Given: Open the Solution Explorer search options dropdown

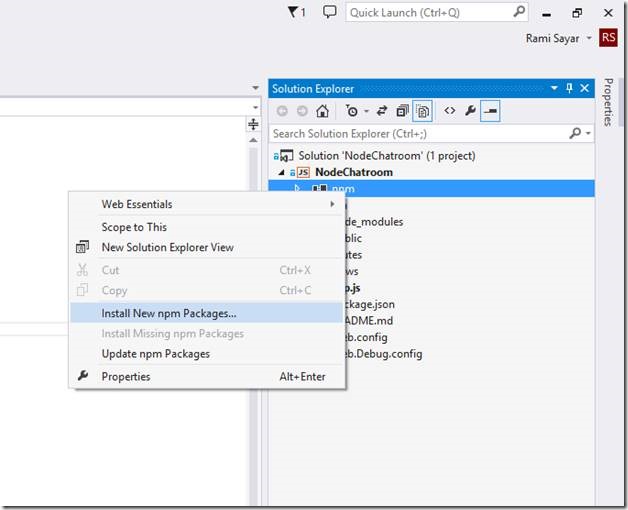Looking at the screenshot, I should (588, 133).
